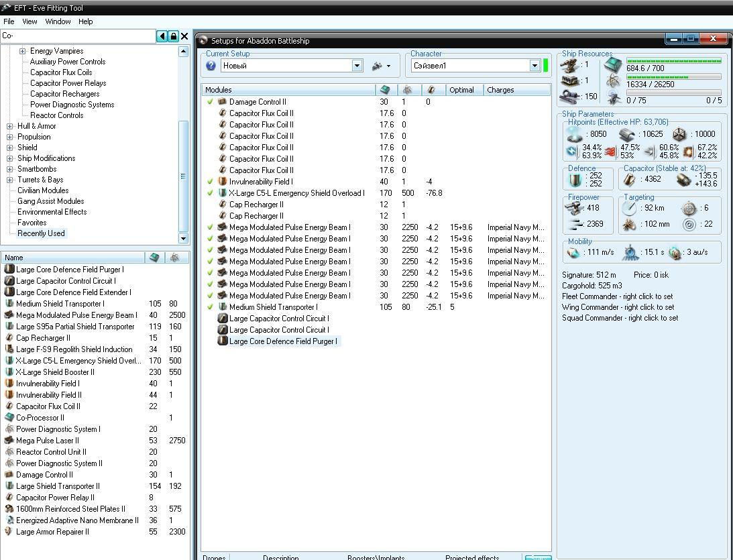Open the Help menu

(x=86, y=21)
